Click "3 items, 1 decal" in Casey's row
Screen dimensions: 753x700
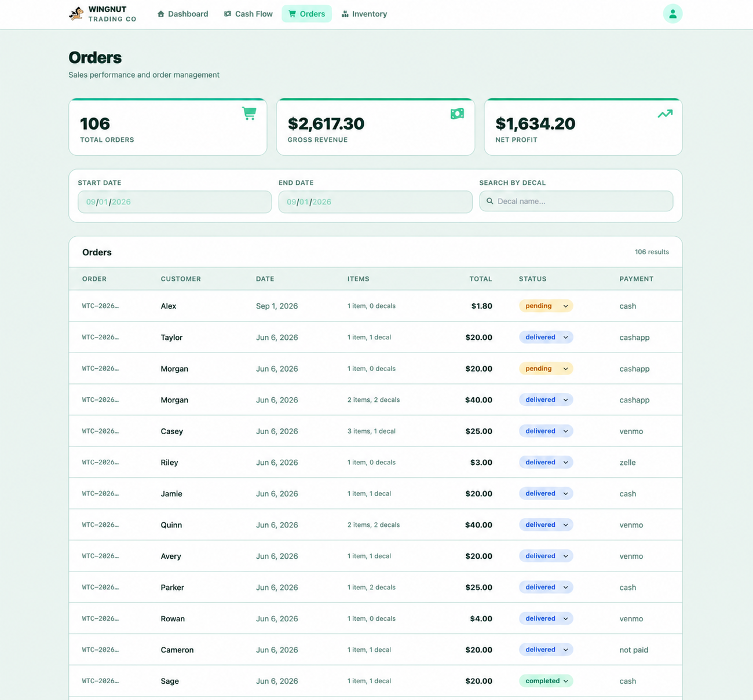pos(371,431)
